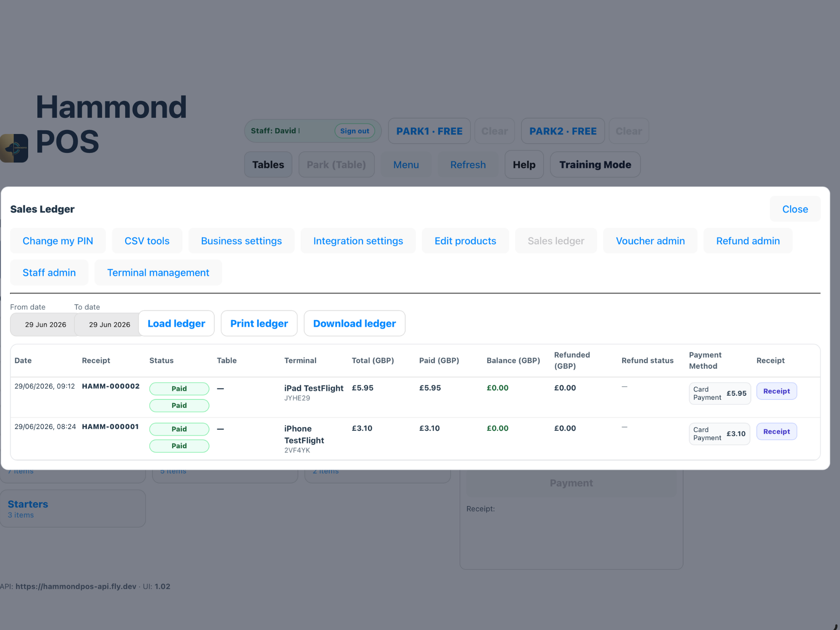The image size is (840, 630).
Task: Click the Hammond POS app logo icon
Action: [x=14, y=148]
